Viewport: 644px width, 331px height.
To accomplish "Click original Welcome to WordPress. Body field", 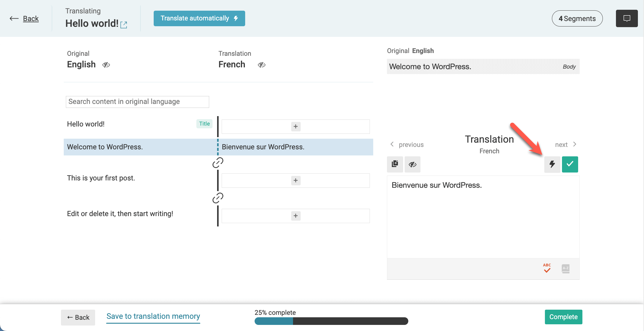I will (x=483, y=66).
